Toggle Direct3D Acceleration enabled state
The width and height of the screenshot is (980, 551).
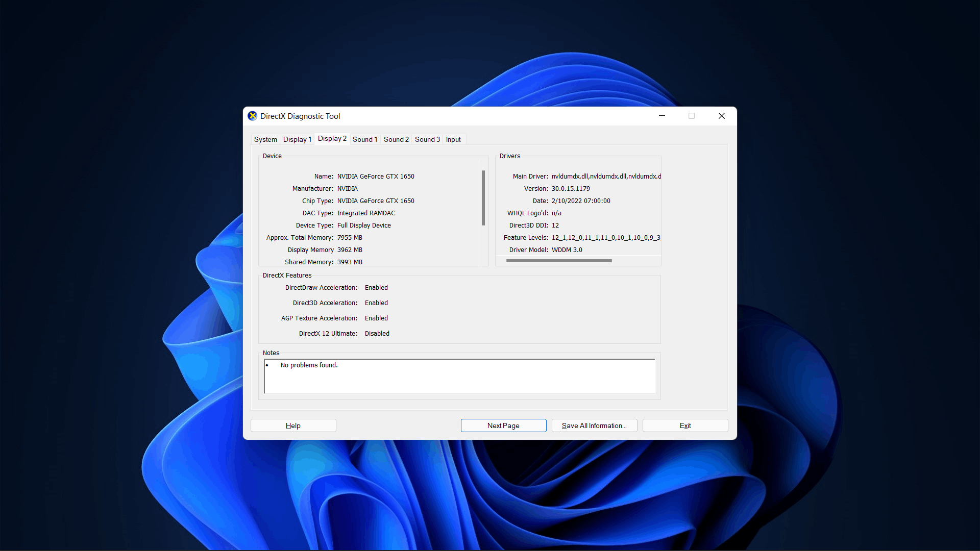click(x=376, y=303)
